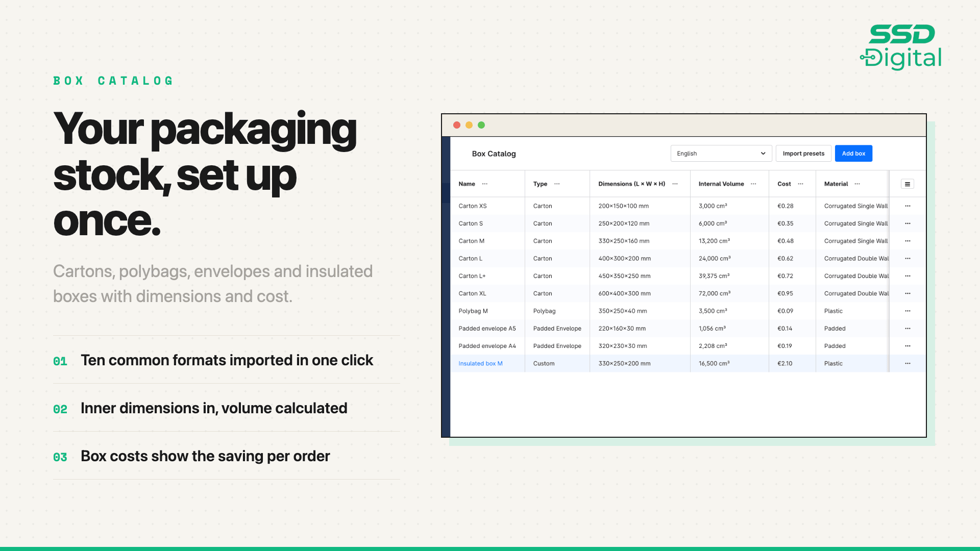Image resolution: width=980 pixels, height=551 pixels.
Task: Open Internal Volume column options ellipsis
Action: tap(753, 184)
